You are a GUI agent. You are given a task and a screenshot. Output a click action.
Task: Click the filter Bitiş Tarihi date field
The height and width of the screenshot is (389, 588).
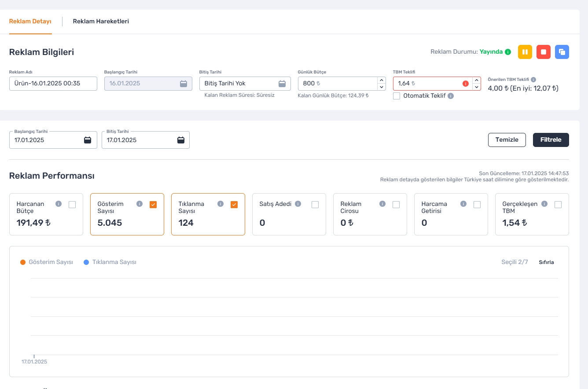[146, 140]
